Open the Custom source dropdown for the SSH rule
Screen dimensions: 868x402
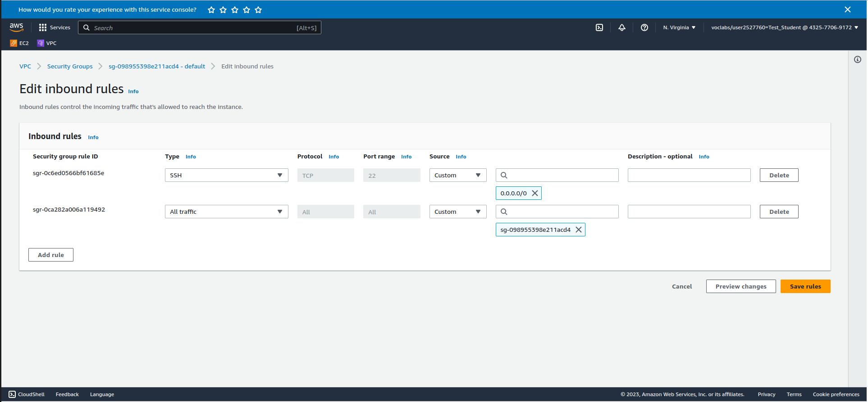click(457, 175)
